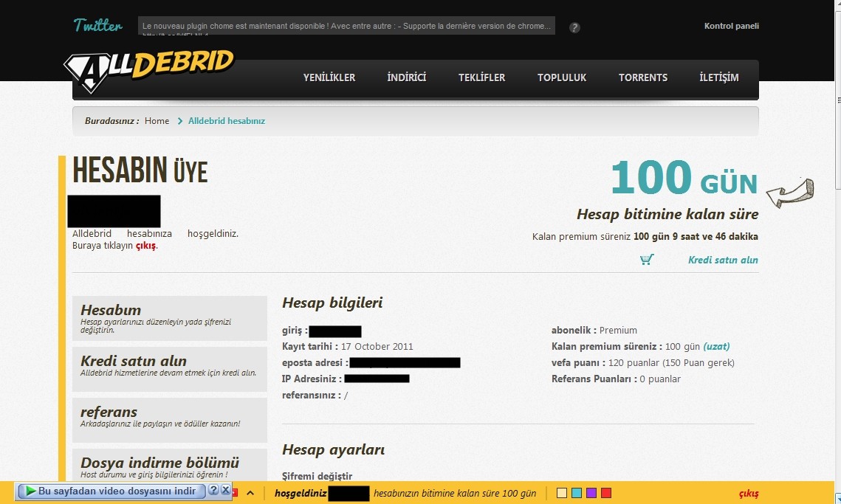Click Kredi satın alın link near the cart

point(723,260)
